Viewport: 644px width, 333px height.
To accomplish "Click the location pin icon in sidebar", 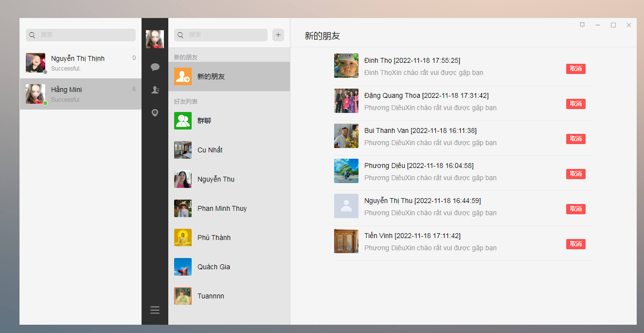I will [x=155, y=113].
